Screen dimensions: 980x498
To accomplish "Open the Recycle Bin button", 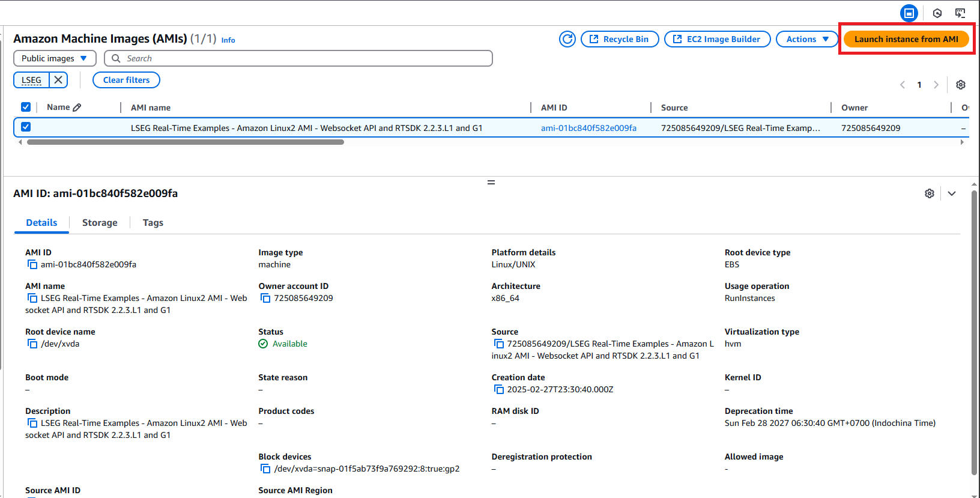I will pos(620,39).
